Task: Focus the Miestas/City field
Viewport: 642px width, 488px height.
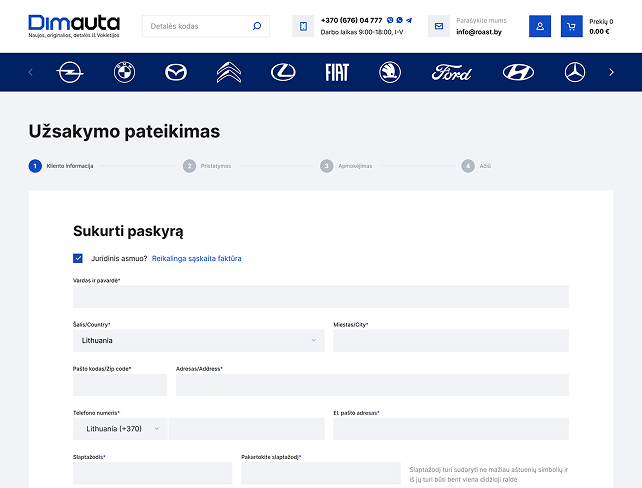Action: [451, 341]
